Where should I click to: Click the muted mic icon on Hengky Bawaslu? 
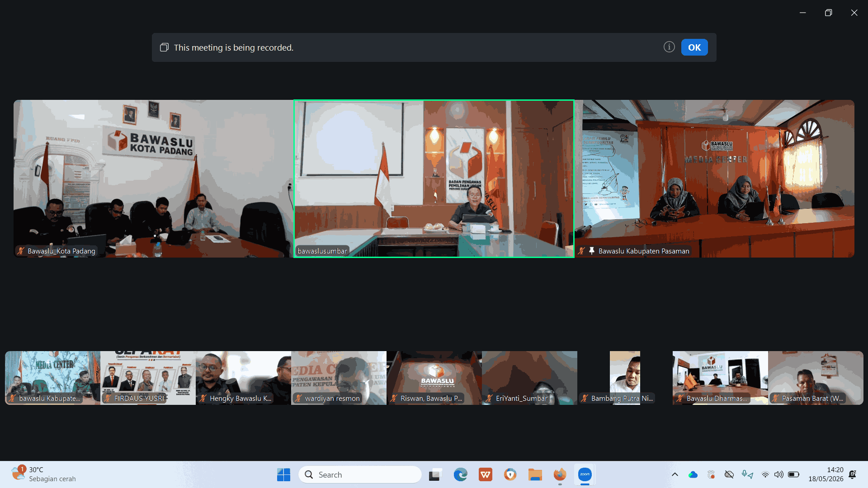[x=203, y=398]
